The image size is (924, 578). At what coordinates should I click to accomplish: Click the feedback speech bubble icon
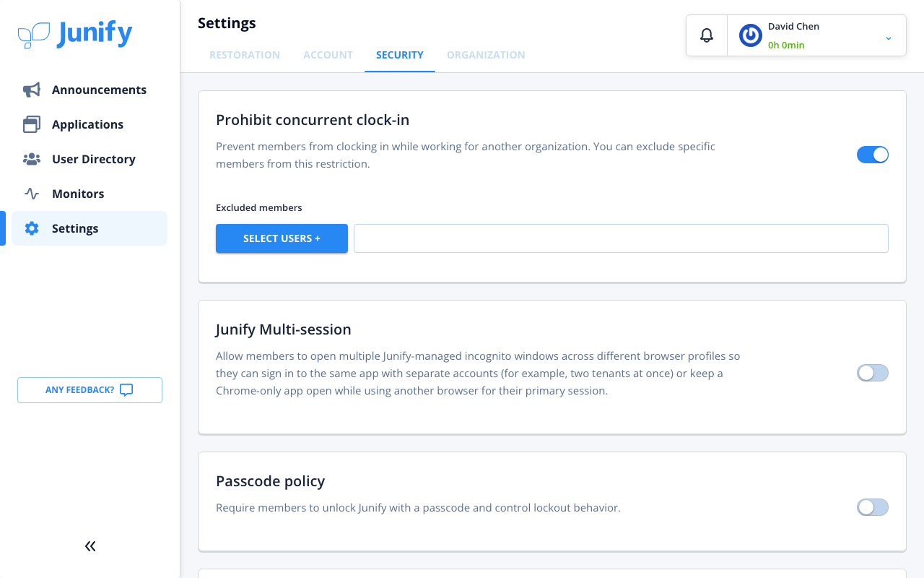pos(126,390)
